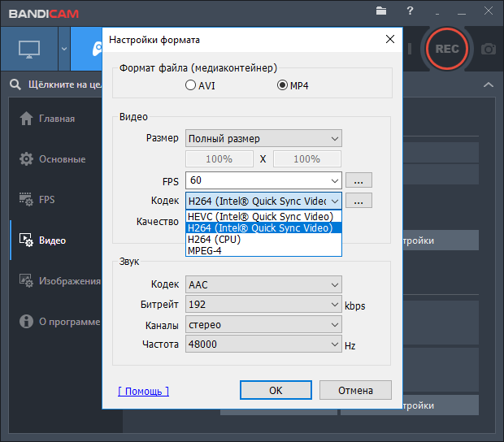
Task: Collapse the panel with the chevron up
Action: point(489,84)
